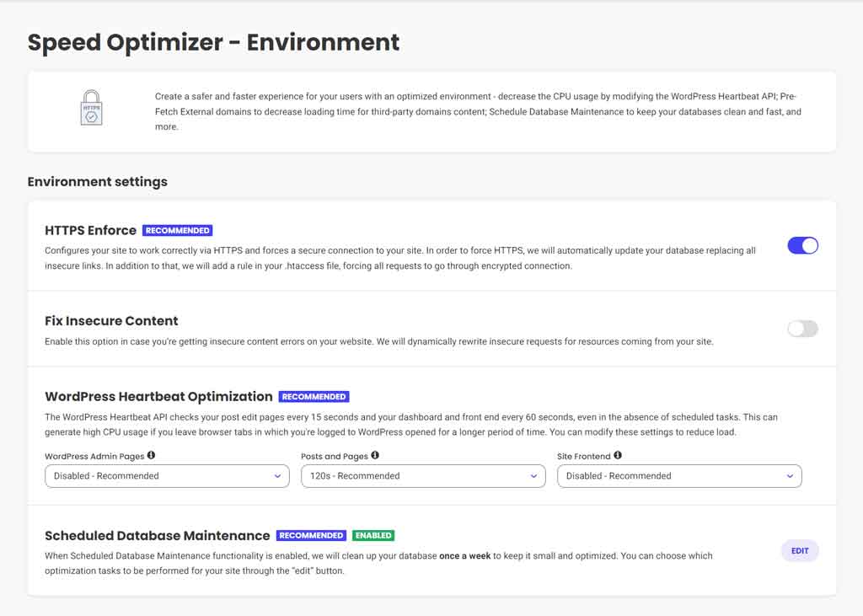Click the Environment settings section heading
This screenshot has width=863, height=616.
point(97,181)
